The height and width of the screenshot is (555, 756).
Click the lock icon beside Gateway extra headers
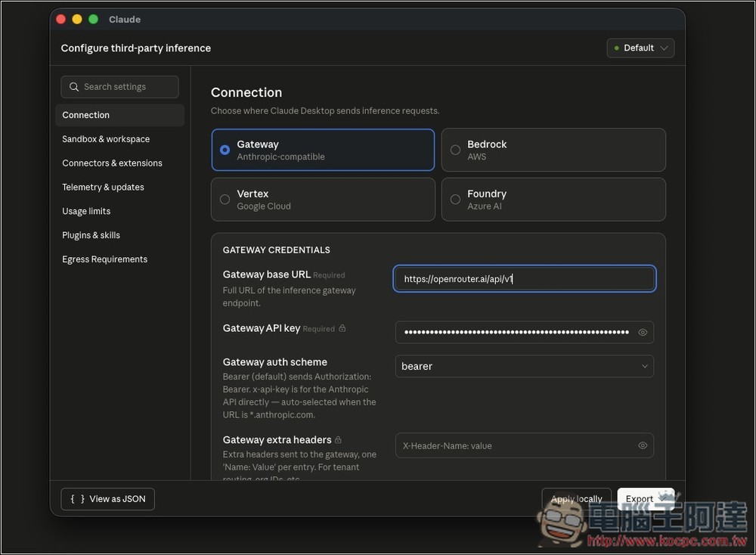tap(338, 440)
